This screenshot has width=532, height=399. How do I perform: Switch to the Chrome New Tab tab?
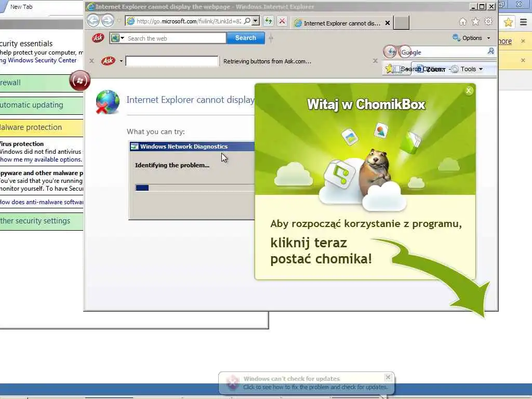coord(21,7)
